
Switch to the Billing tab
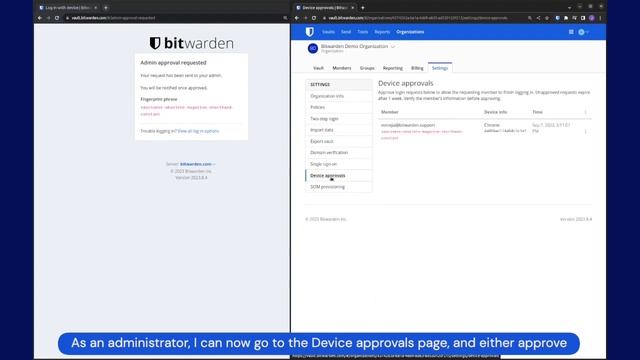point(417,68)
